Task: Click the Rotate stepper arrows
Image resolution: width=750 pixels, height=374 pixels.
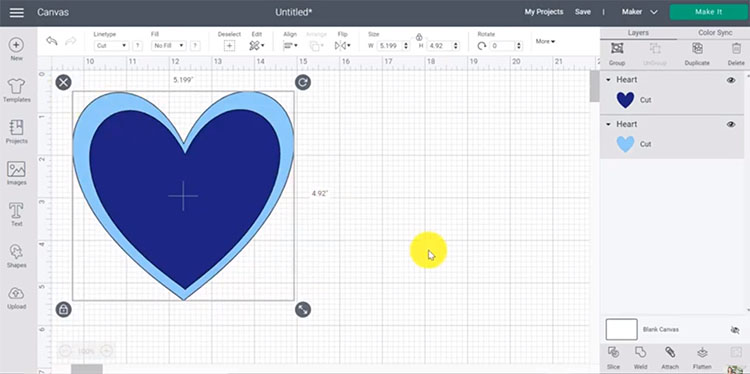Action: coord(519,46)
